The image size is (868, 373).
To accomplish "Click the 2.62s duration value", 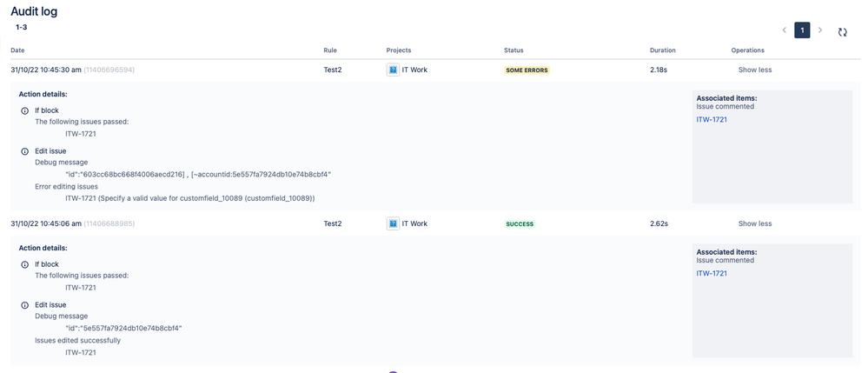I will coord(659,224).
